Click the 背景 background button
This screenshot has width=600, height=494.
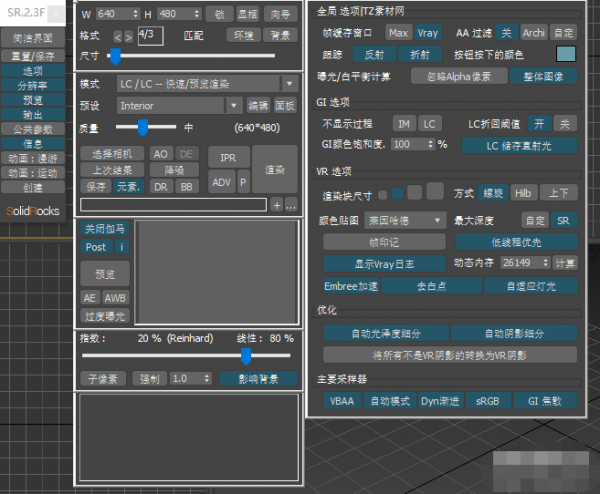(280, 35)
